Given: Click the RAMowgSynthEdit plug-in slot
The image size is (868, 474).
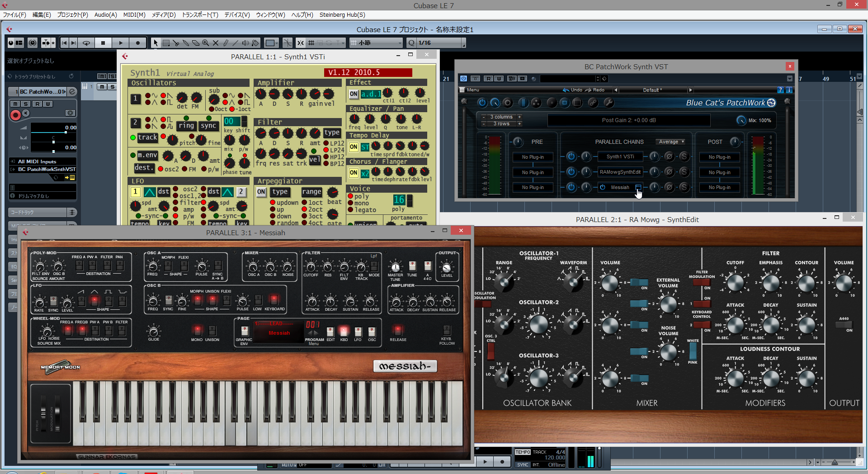Looking at the screenshot, I should (620, 172).
